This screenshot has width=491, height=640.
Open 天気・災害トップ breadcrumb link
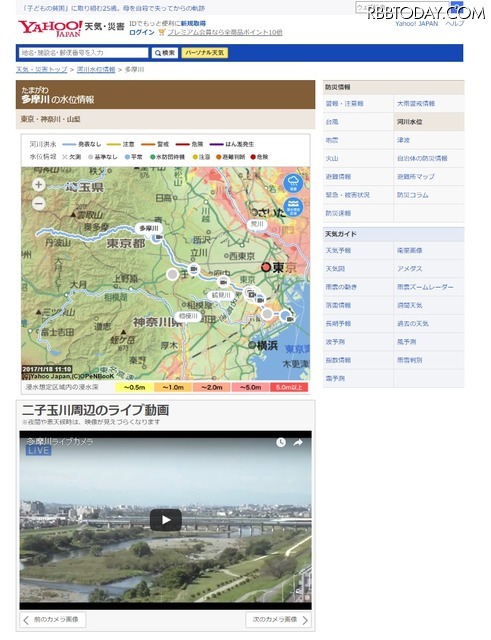pos(42,69)
